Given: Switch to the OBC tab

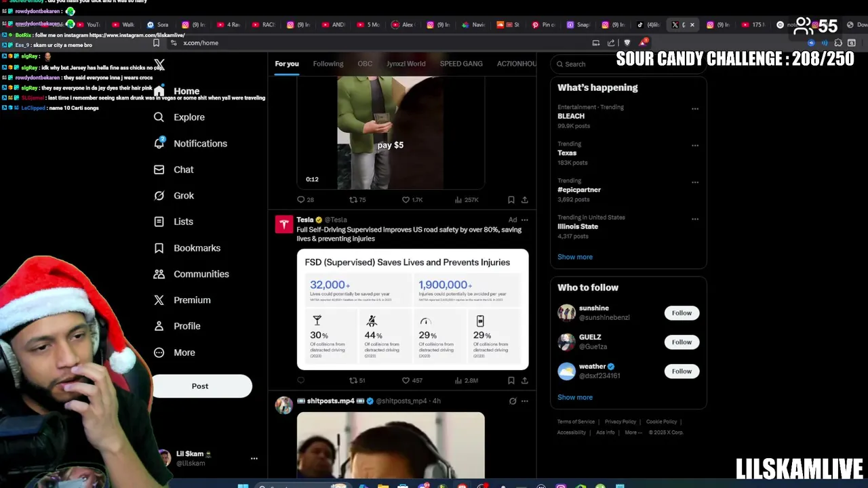Looking at the screenshot, I should click(365, 64).
